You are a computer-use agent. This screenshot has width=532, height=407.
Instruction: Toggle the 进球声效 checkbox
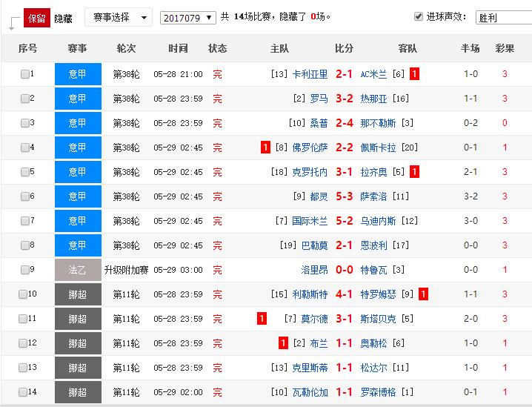click(x=419, y=16)
